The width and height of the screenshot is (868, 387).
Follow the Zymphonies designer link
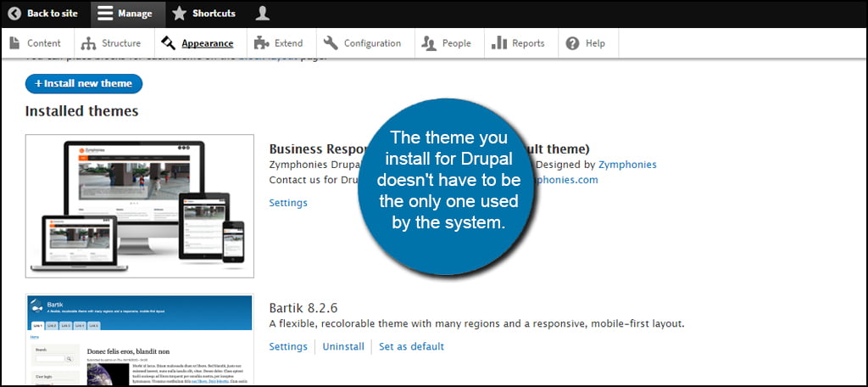click(x=627, y=165)
